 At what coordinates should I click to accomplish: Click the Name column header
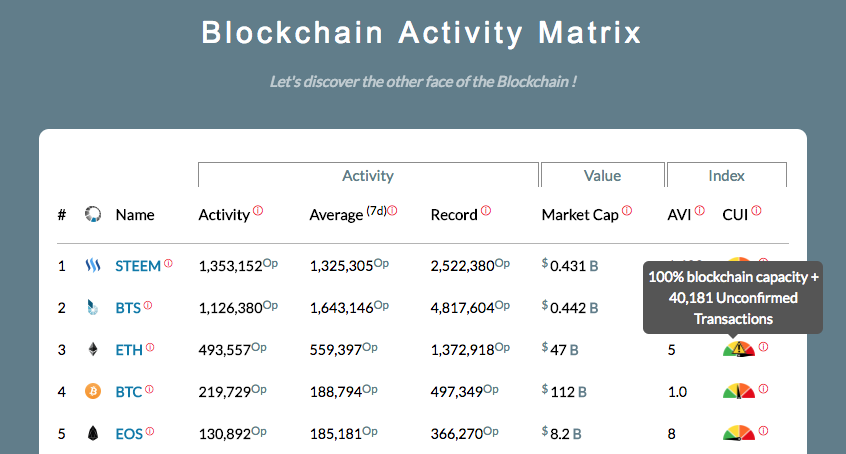tap(135, 214)
